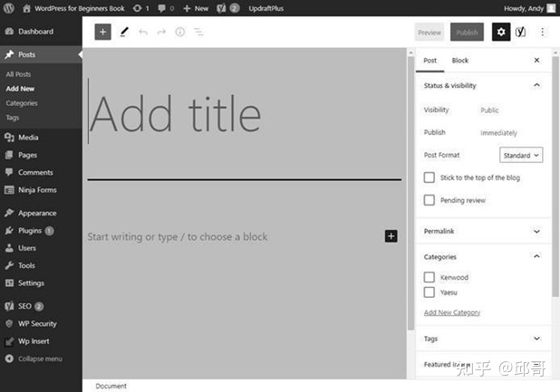Click the settings sidebar scrollbar
Screen dimensions: 560x392
pyautogui.click(x=555, y=175)
